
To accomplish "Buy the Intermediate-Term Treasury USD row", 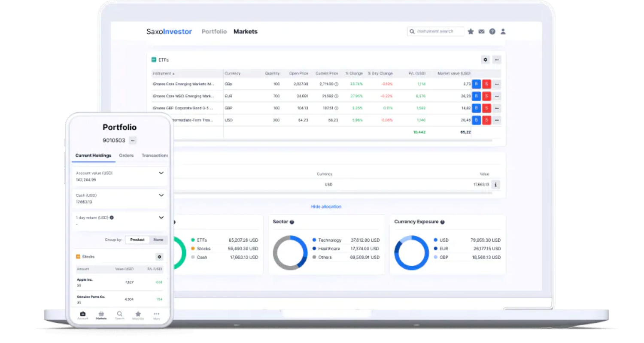I will (476, 120).
